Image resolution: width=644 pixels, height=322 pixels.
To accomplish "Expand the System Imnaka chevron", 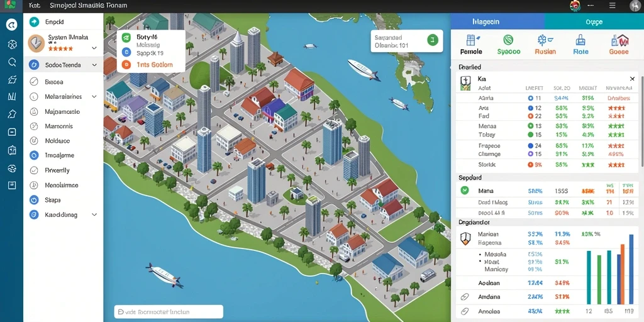I will tap(94, 48).
